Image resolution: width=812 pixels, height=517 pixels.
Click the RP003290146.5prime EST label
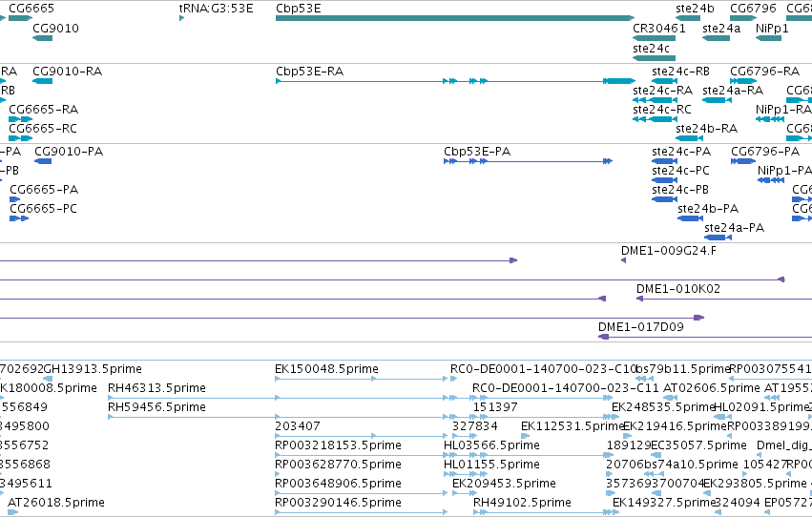click(338, 504)
